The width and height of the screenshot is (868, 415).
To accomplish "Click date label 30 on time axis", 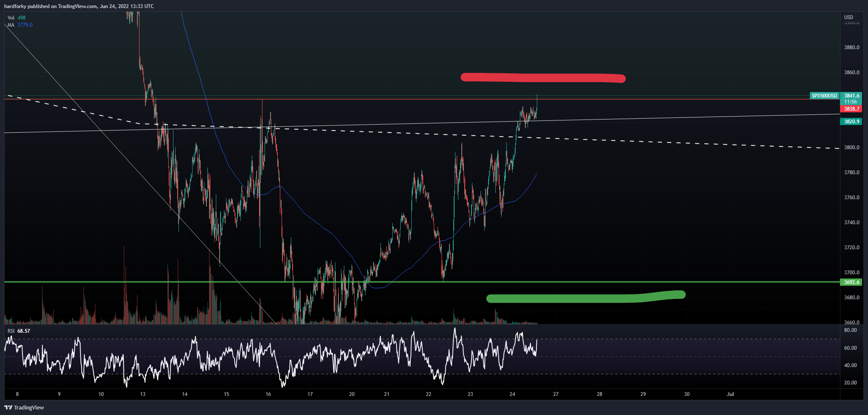I will 687,394.
